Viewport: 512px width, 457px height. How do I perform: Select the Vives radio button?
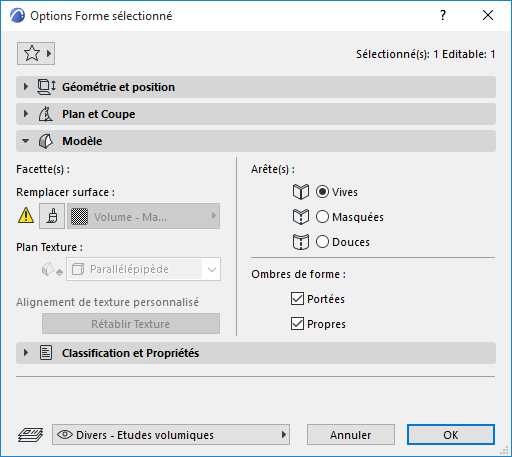point(322,192)
